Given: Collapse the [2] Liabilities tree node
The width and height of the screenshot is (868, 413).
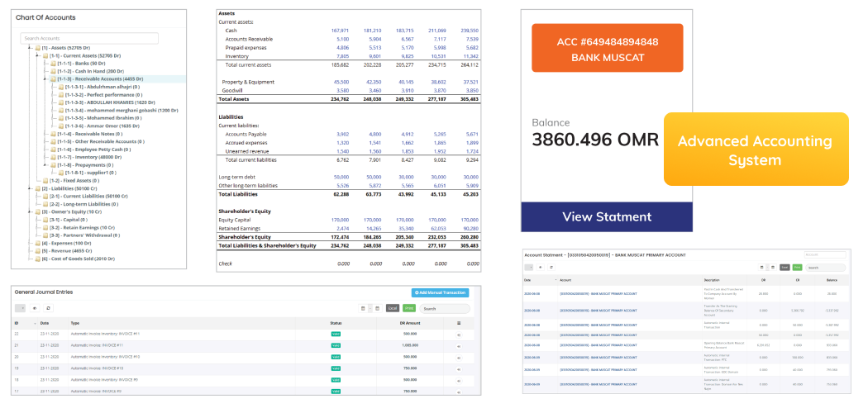Looking at the screenshot, I should [x=31, y=188].
